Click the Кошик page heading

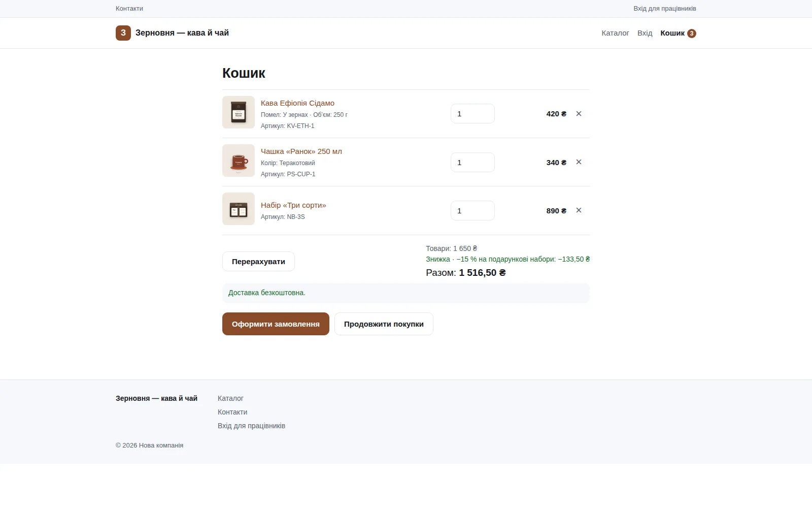click(x=244, y=73)
